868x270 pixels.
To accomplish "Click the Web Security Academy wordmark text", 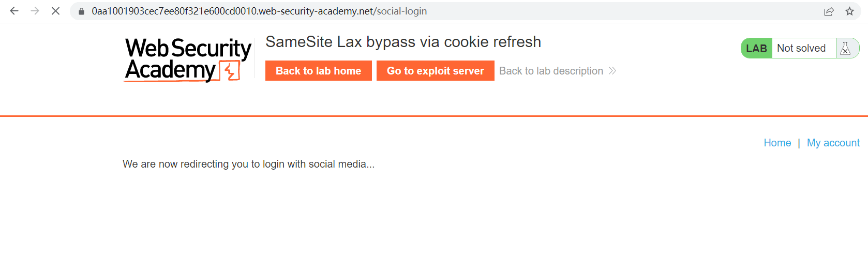I will pos(176,58).
